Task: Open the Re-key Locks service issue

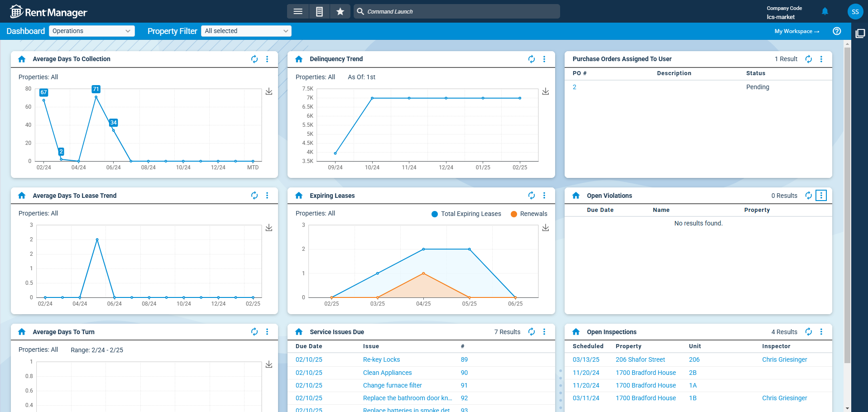Action: point(381,359)
